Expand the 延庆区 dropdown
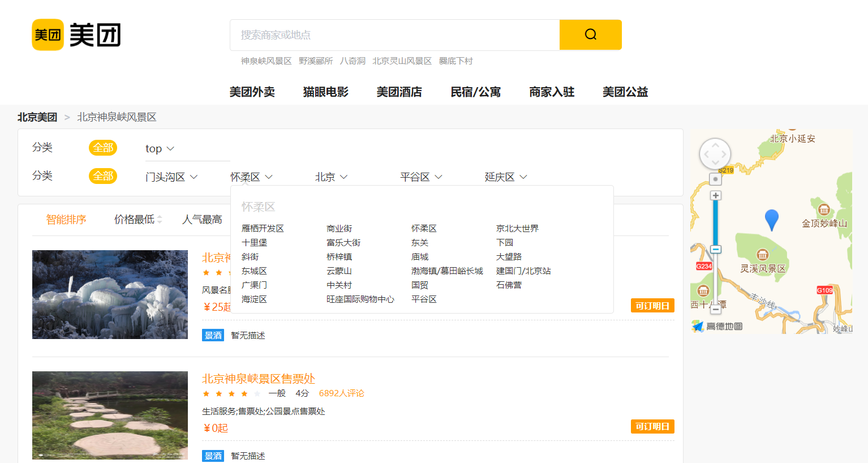The height and width of the screenshot is (463, 868). pos(506,177)
